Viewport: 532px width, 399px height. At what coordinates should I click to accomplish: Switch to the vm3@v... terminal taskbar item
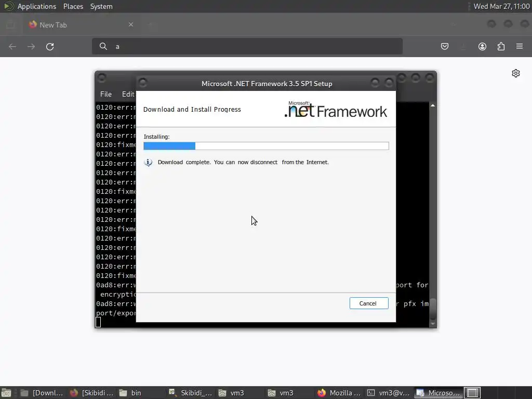389,393
